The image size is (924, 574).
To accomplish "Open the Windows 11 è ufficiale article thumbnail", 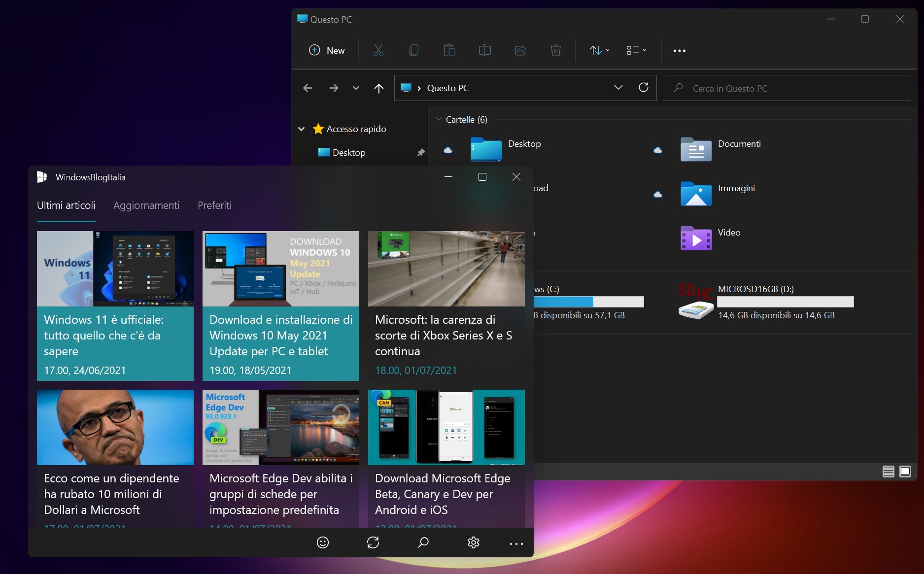I will coord(115,269).
